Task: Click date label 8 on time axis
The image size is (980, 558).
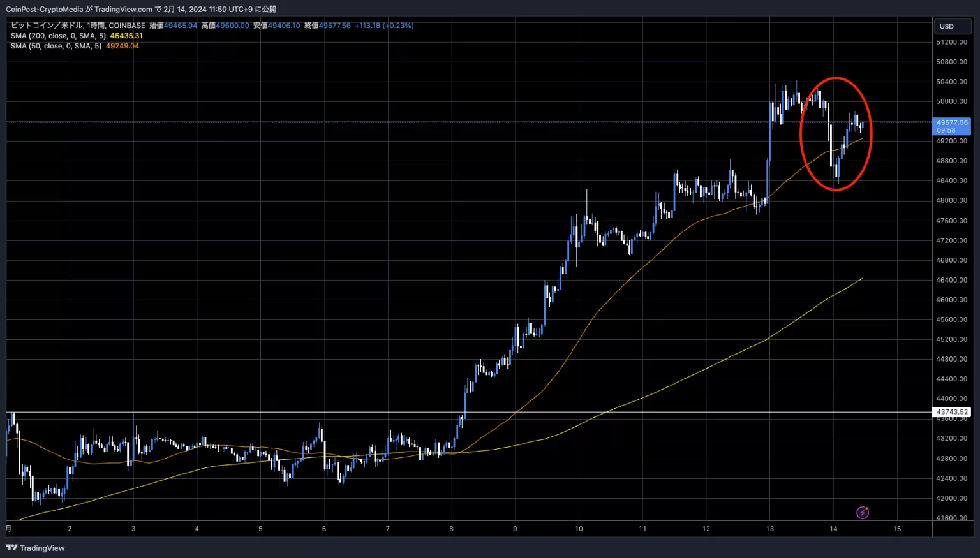Action: click(452, 529)
